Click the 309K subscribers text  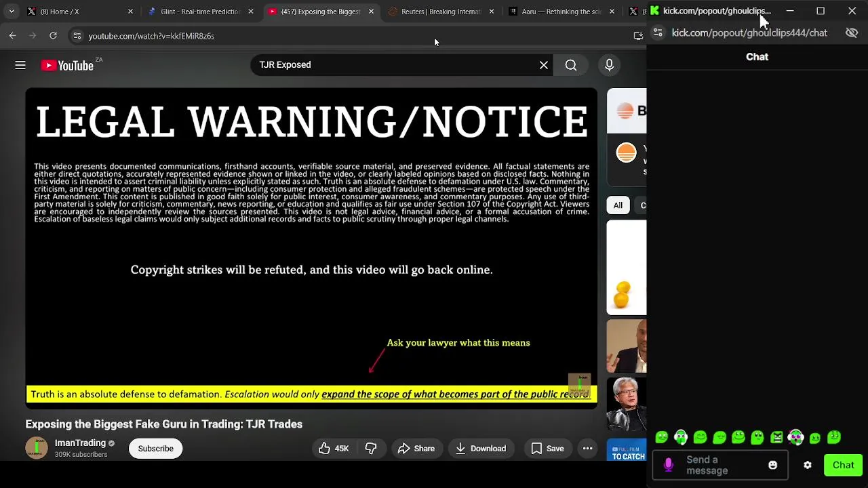(x=81, y=455)
